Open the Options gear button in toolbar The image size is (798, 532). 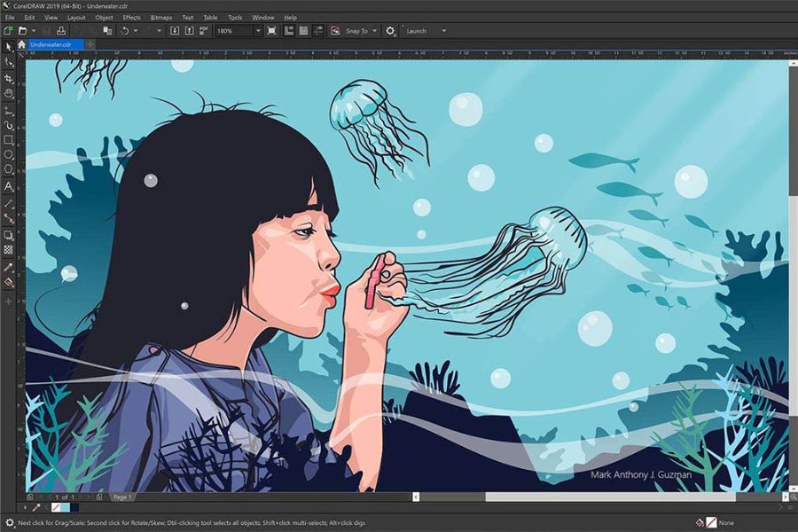(390, 31)
